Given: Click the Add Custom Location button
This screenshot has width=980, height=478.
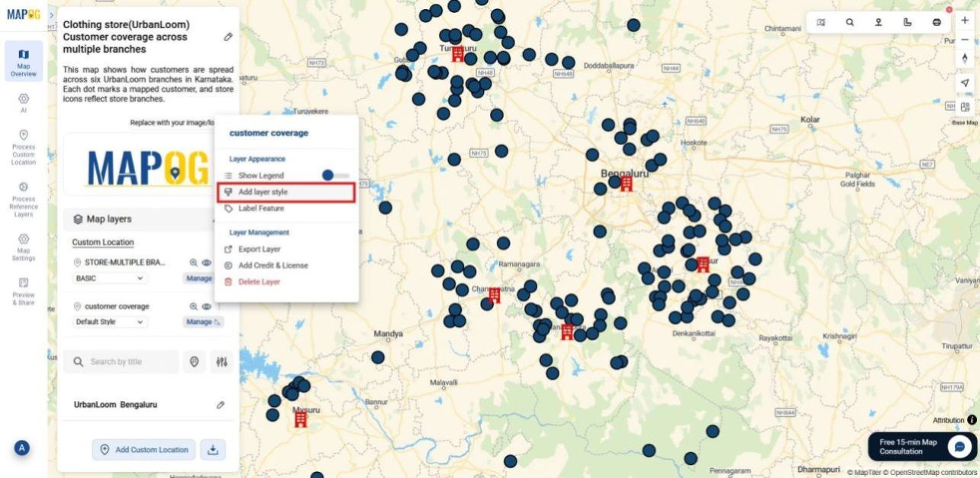Looking at the screenshot, I should [144, 450].
